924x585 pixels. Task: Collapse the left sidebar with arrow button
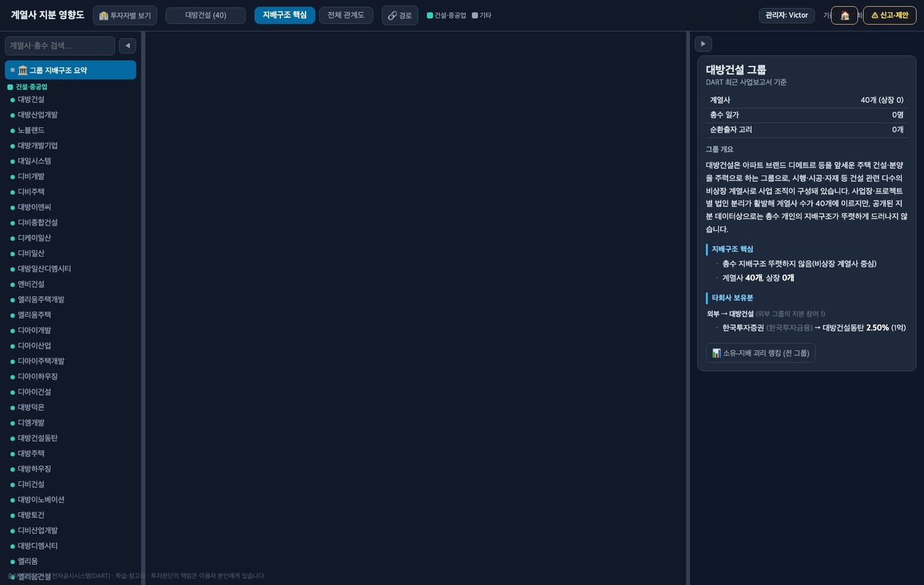coord(127,46)
